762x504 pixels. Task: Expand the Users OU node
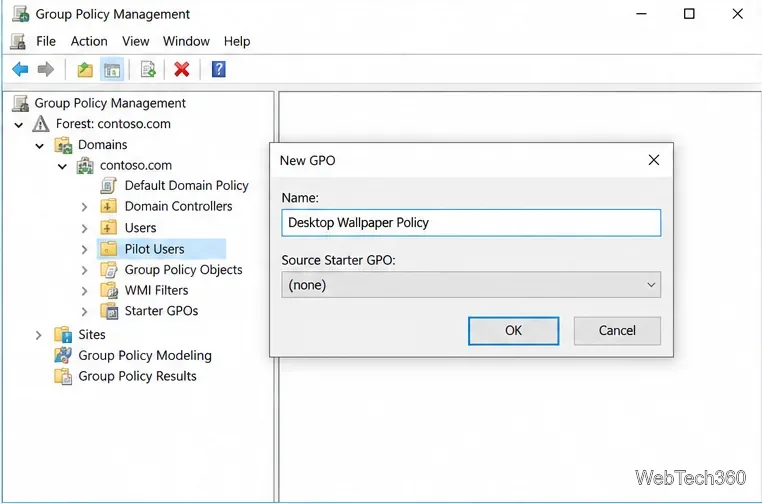click(x=85, y=228)
